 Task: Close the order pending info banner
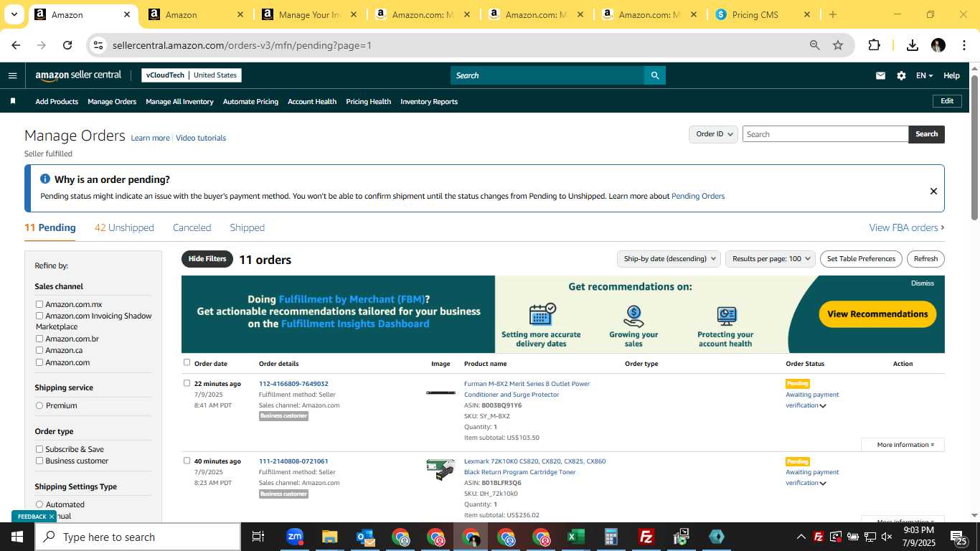[x=933, y=191]
